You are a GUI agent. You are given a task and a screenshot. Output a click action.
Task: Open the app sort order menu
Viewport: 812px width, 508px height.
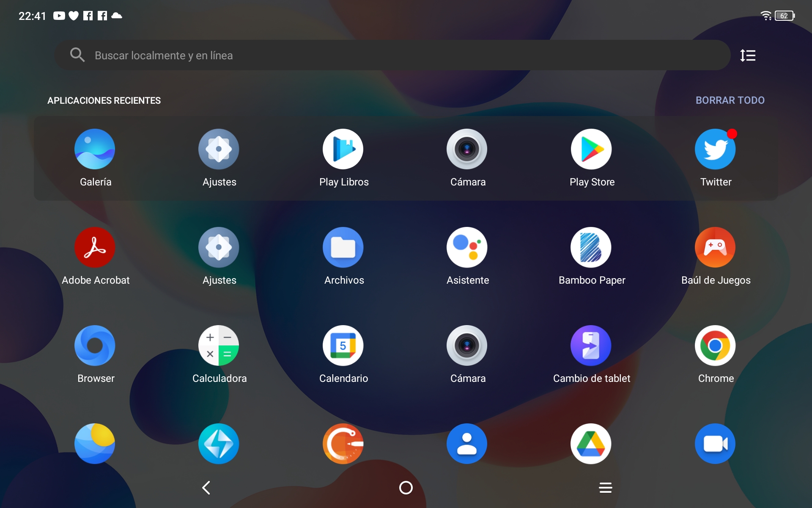[748, 55]
